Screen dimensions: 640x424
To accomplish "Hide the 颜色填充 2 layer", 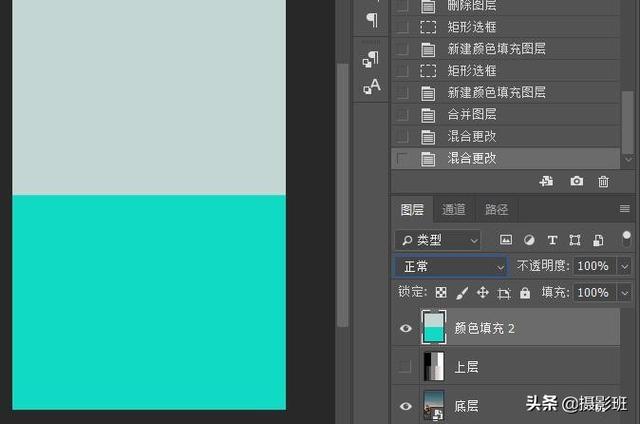I will click(x=406, y=328).
